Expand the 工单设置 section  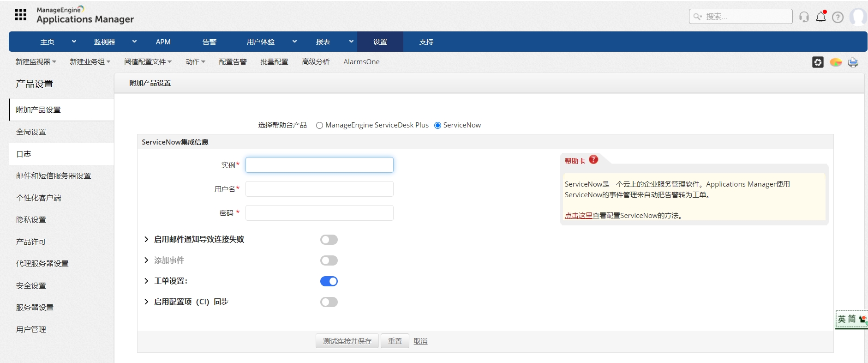point(146,281)
